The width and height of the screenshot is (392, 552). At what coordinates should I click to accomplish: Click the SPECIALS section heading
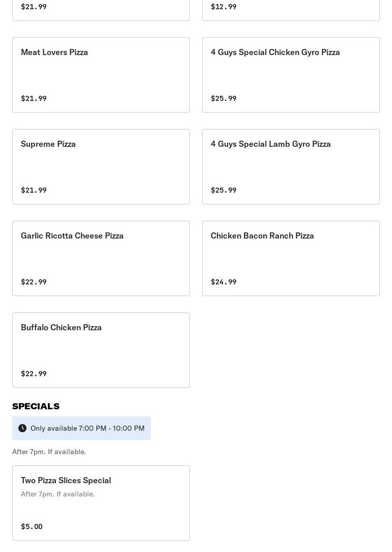[36, 406]
